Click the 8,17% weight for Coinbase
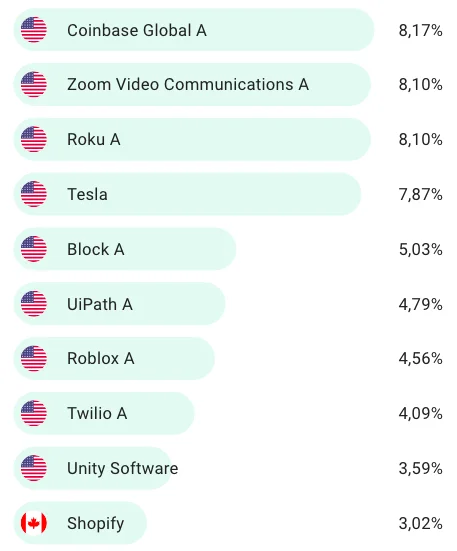This screenshot has width=457, height=551. [x=420, y=30]
